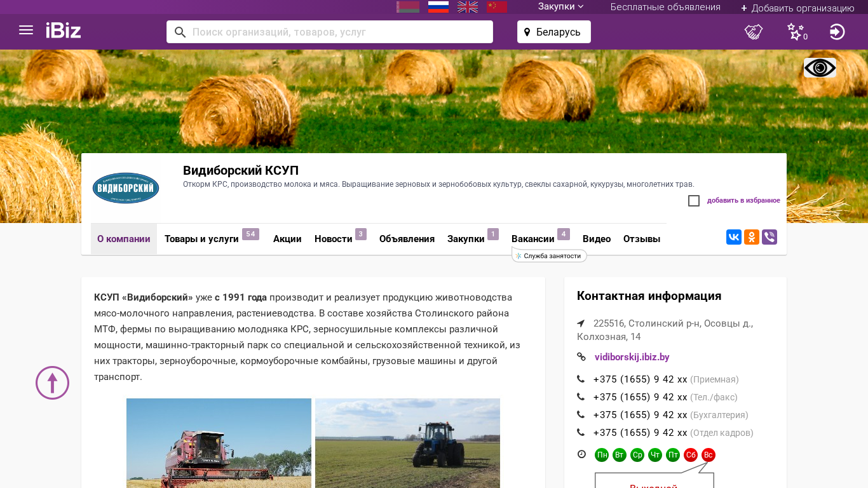
Task: Toggle accessibility eye view mode
Action: pyautogui.click(x=820, y=68)
